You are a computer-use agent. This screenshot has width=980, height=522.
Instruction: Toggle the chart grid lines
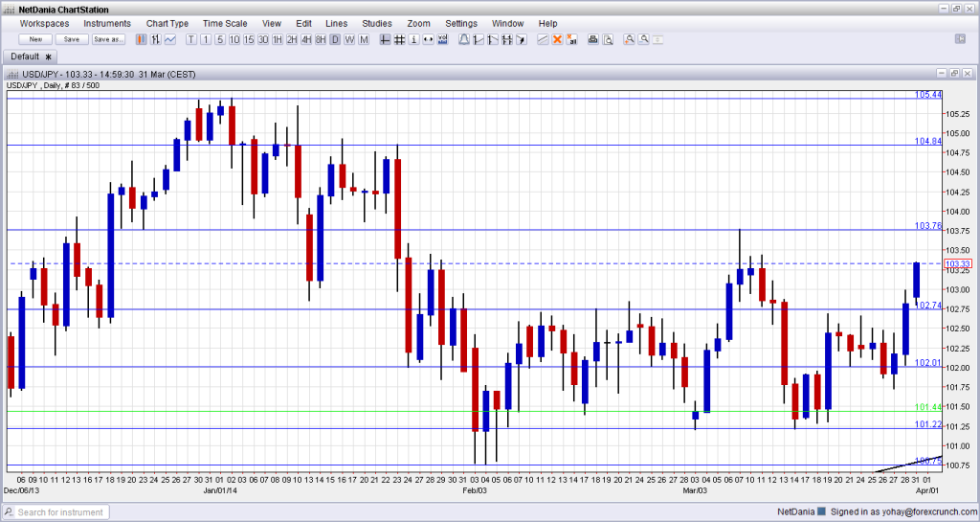[x=399, y=39]
